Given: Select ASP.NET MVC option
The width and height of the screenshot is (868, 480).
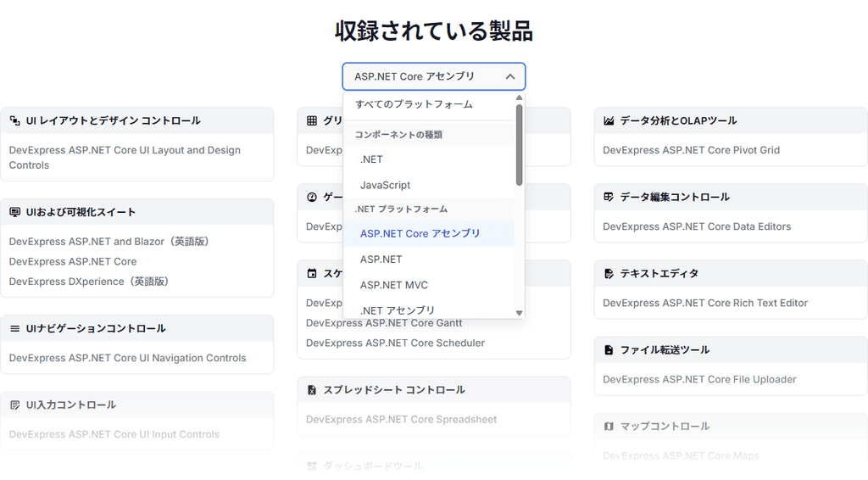Looking at the screenshot, I should pos(428,285).
